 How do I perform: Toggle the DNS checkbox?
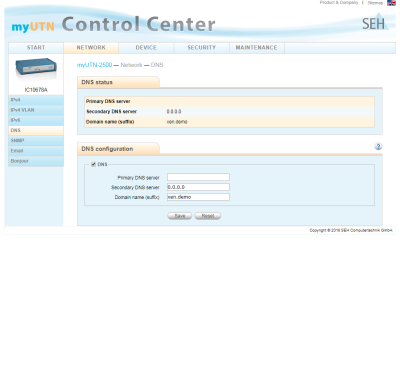(x=94, y=164)
